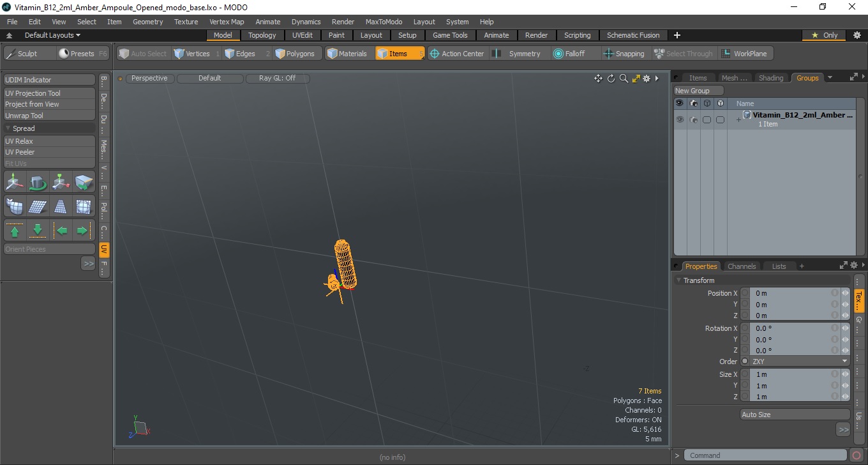Image resolution: width=868 pixels, height=465 pixels.
Task: Toggle Position X keyframe circle
Action: pos(745,293)
